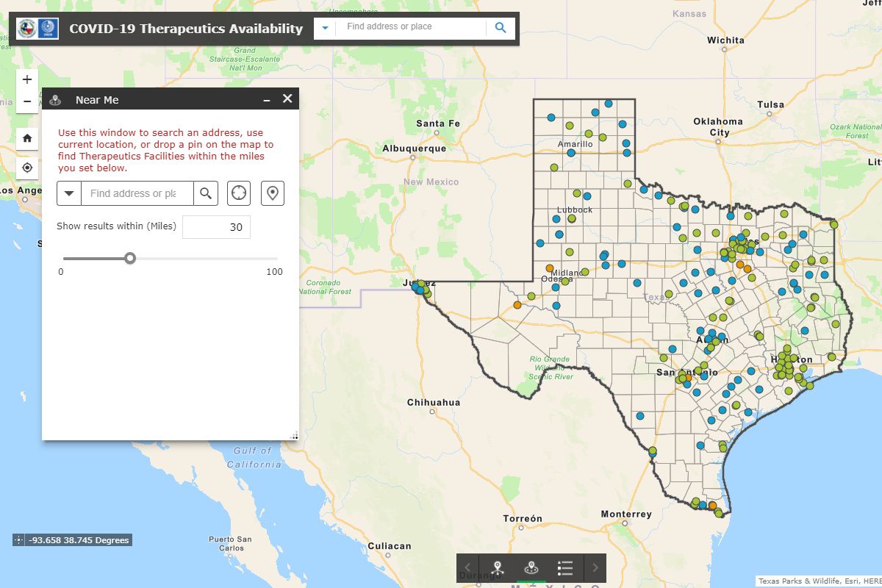The width and height of the screenshot is (882, 588).
Task: Click the -93.658 38.745 Degrees readout
Action: [x=79, y=540]
